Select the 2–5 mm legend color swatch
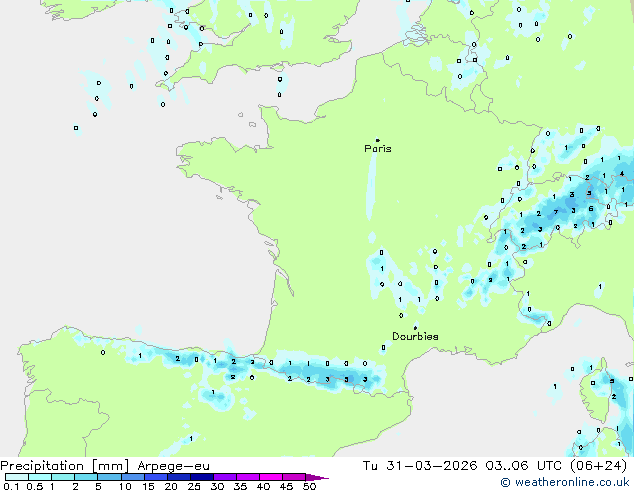 coord(86,477)
